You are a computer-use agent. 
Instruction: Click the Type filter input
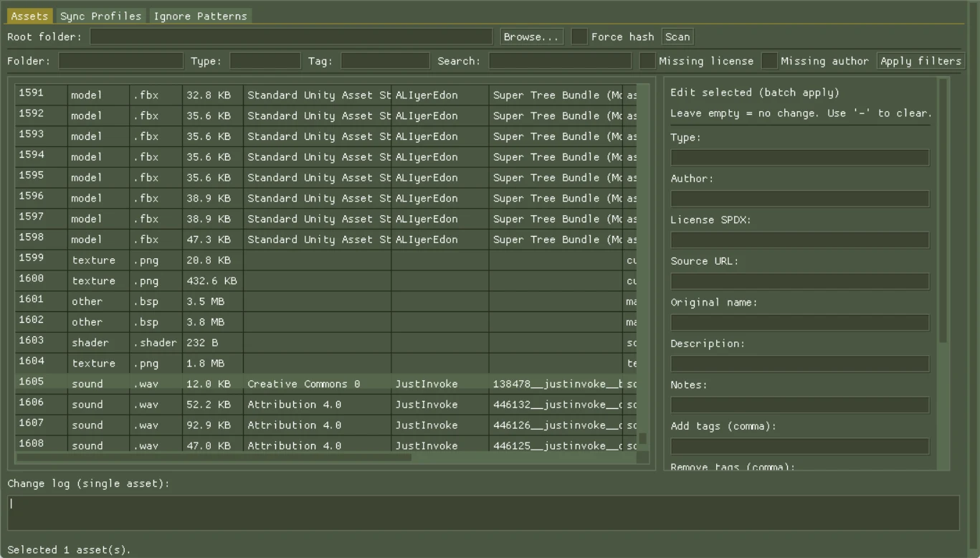point(265,61)
